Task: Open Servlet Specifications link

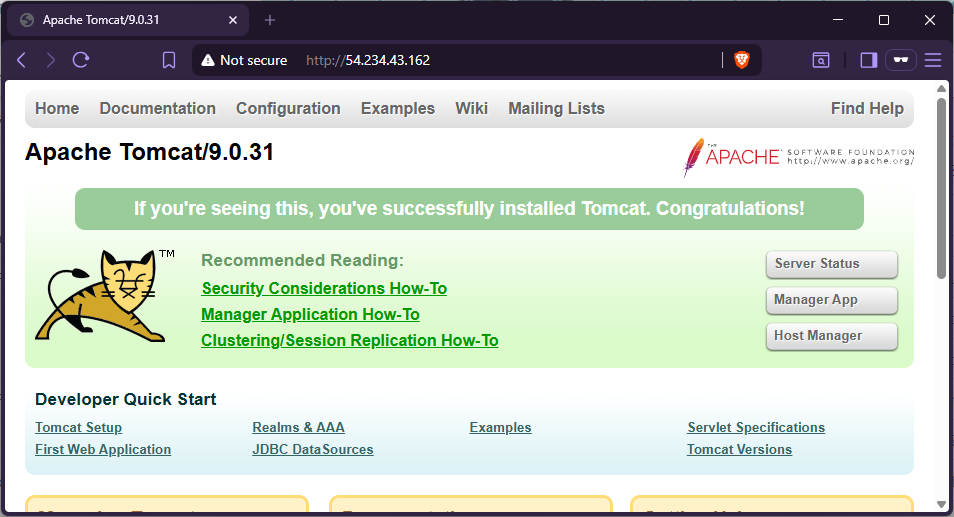Action: click(756, 428)
